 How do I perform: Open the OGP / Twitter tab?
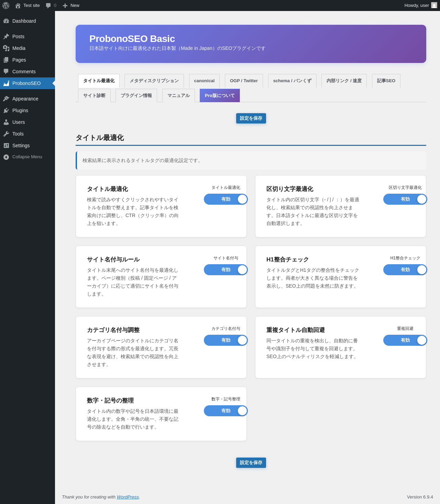click(244, 81)
